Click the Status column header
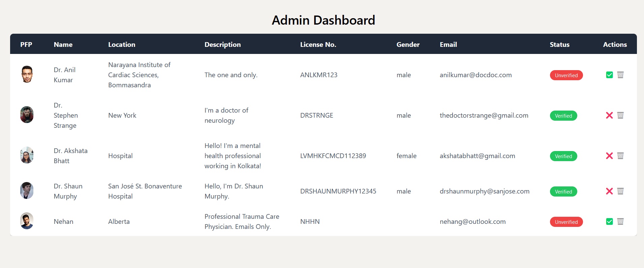644x268 pixels. coord(559,44)
